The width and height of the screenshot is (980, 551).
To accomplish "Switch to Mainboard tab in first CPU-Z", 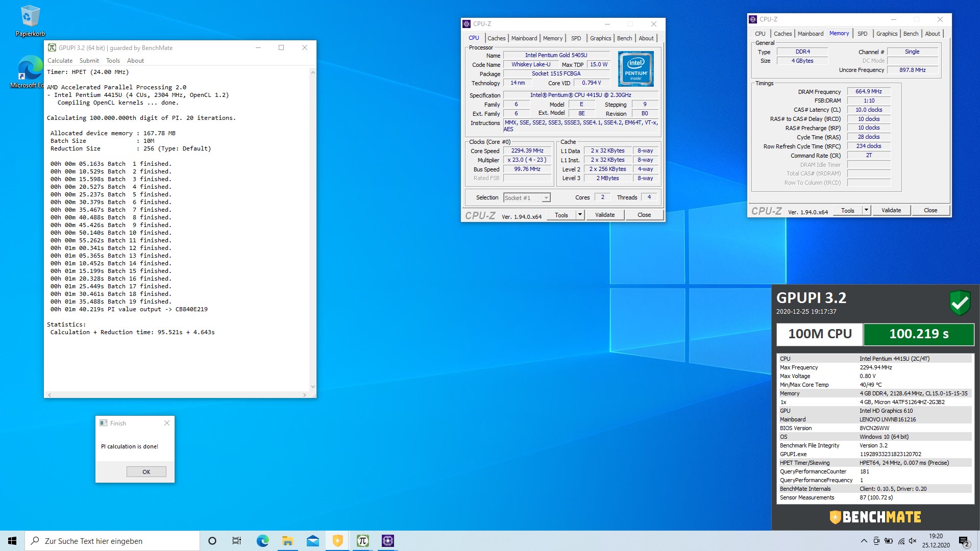I will click(x=524, y=38).
